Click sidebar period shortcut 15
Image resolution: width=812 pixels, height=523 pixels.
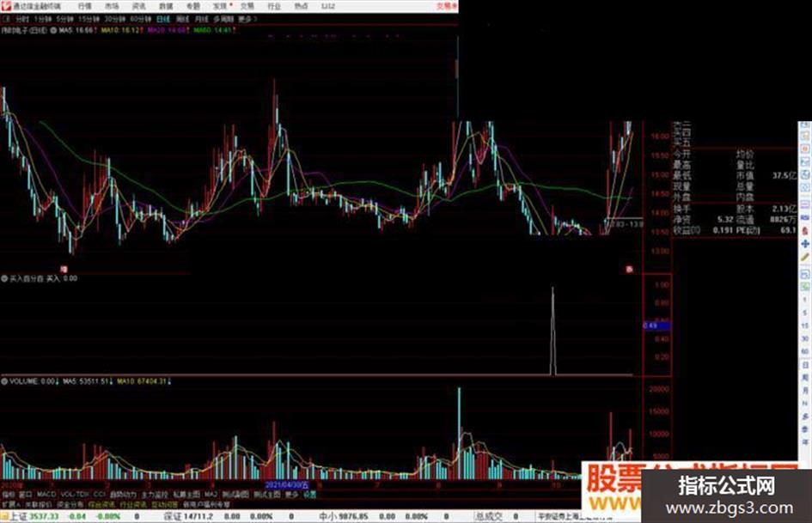[x=805, y=325]
